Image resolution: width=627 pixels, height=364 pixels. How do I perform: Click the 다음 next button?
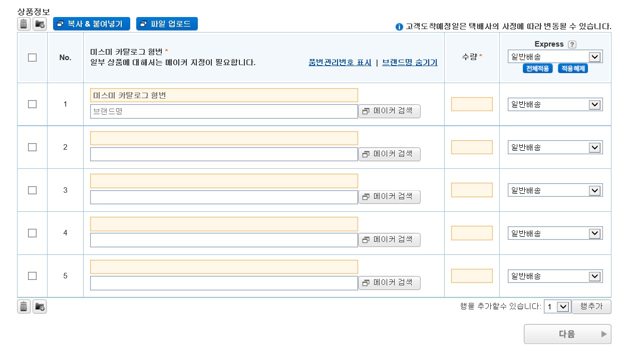click(x=567, y=334)
